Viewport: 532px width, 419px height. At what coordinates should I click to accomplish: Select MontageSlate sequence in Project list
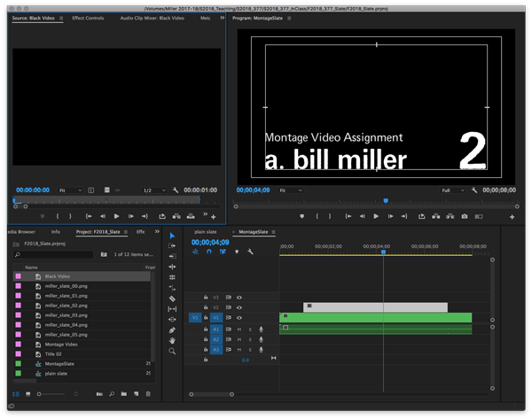tap(82, 364)
